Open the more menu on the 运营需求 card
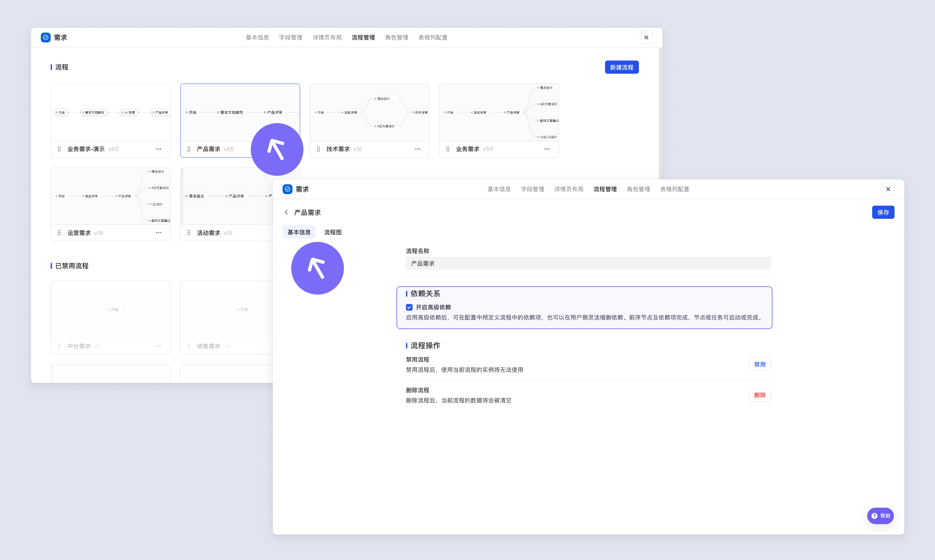This screenshot has width=935, height=560. (x=158, y=233)
